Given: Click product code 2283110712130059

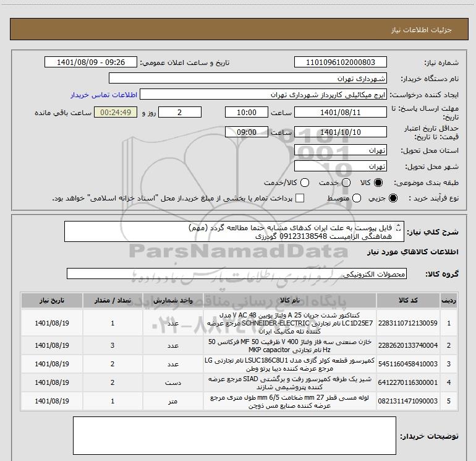Looking at the screenshot, I should (x=408, y=323).
